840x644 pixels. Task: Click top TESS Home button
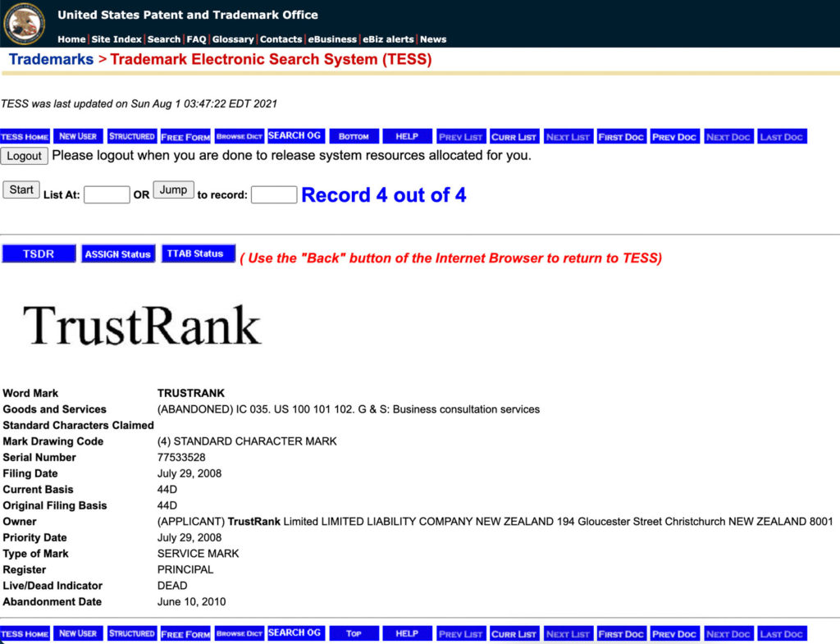pos(25,137)
